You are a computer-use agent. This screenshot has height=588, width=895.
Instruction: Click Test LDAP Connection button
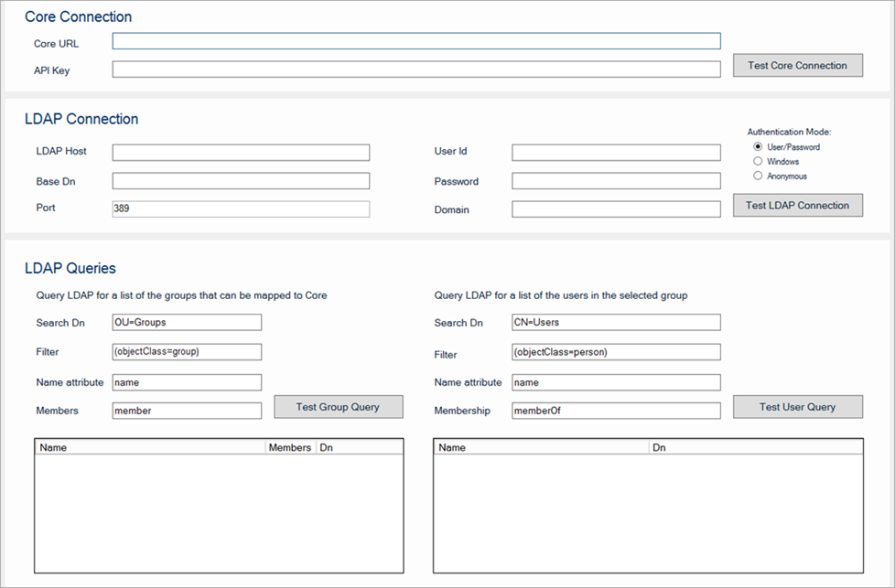(x=797, y=206)
